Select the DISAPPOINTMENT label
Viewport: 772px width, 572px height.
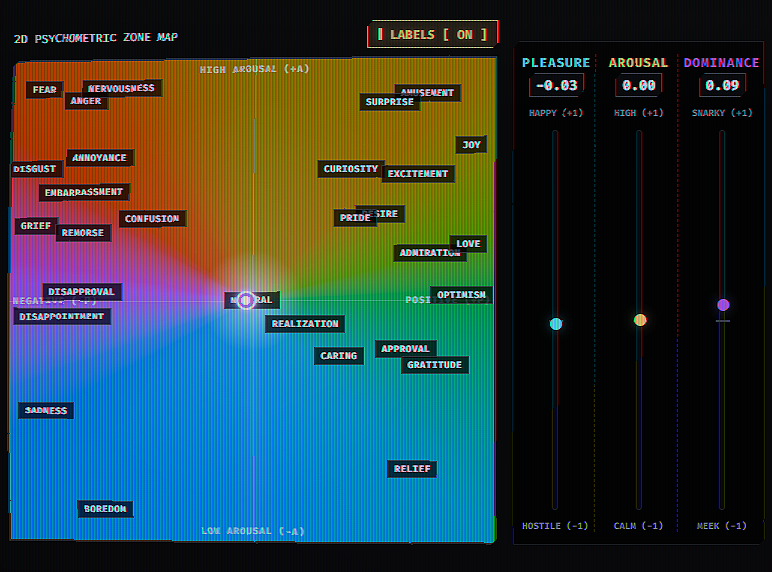pyautogui.click(x=62, y=316)
